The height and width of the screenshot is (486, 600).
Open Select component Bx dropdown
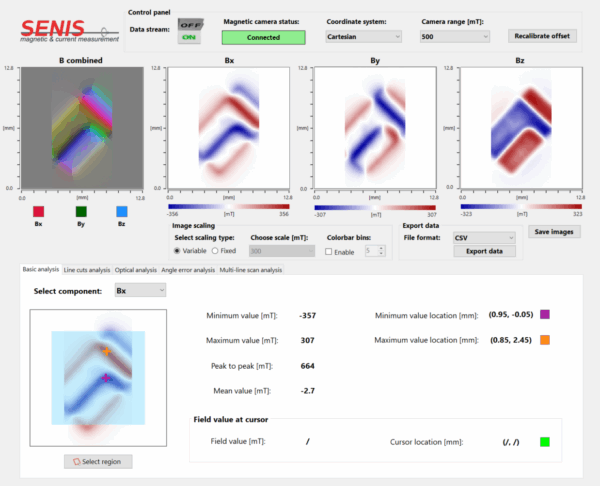pyautogui.click(x=139, y=290)
